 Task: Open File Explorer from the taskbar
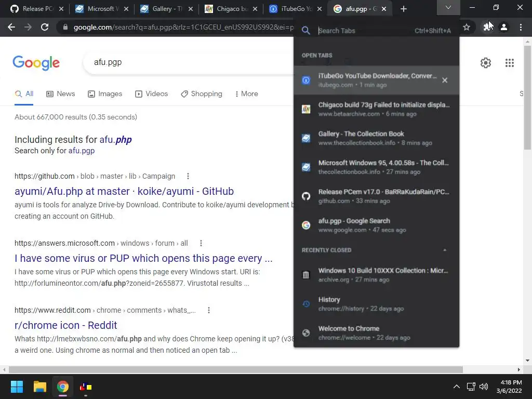39,387
